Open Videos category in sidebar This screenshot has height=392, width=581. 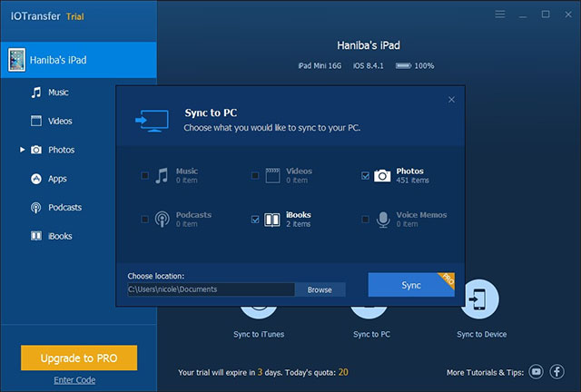click(x=60, y=122)
